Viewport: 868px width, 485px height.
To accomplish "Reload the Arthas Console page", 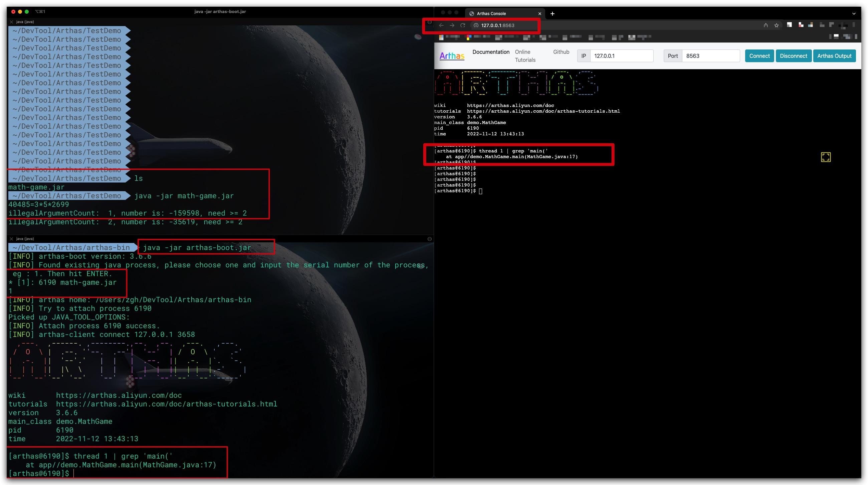I will tap(463, 25).
